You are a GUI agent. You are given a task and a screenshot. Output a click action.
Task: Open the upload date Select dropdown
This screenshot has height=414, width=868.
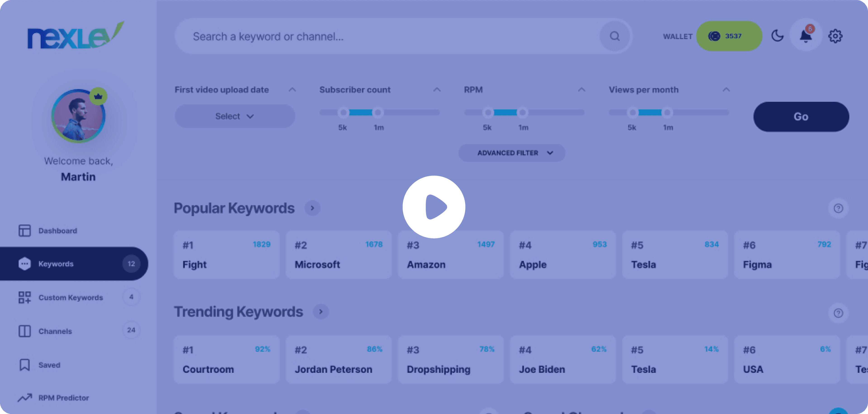(x=235, y=116)
